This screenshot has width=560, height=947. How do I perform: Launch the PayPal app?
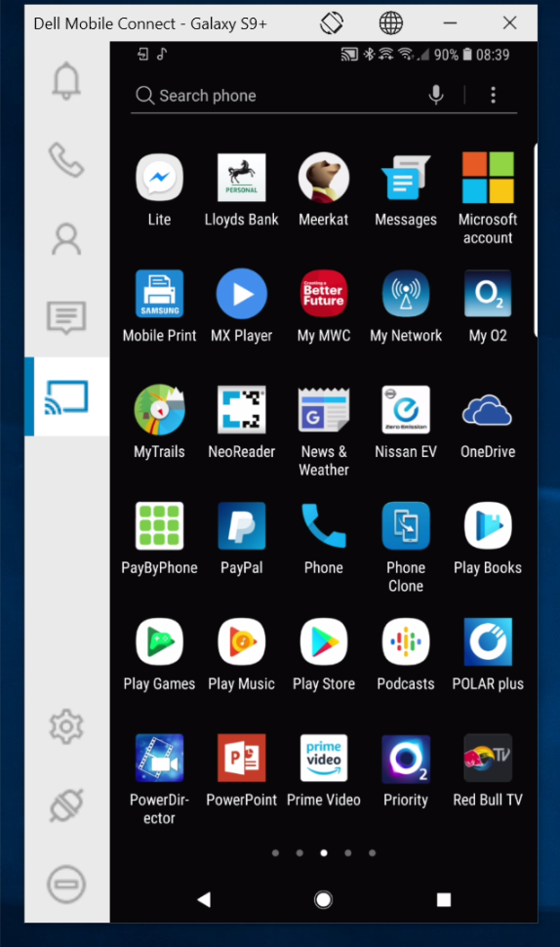pos(241,538)
